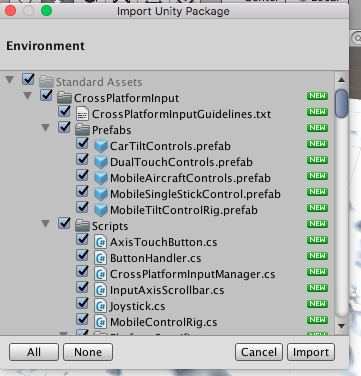Toggle the MobileSingleStickControl.prefab checkbox
The height and width of the screenshot is (376, 361).
point(82,191)
